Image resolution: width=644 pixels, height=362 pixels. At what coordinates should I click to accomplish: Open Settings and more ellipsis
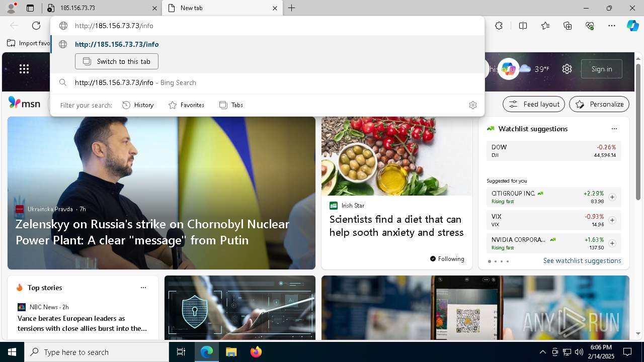coord(612,26)
